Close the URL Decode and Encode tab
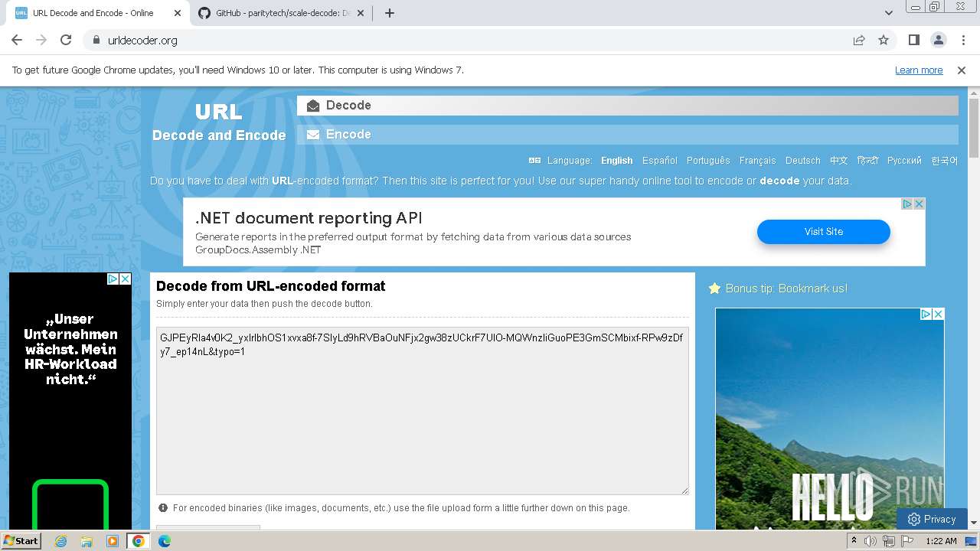 coord(177,13)
